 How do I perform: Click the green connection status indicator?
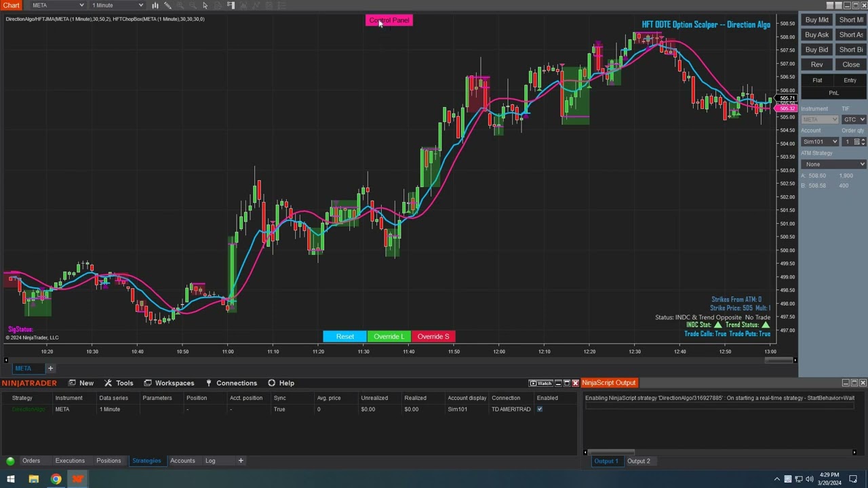10,461
